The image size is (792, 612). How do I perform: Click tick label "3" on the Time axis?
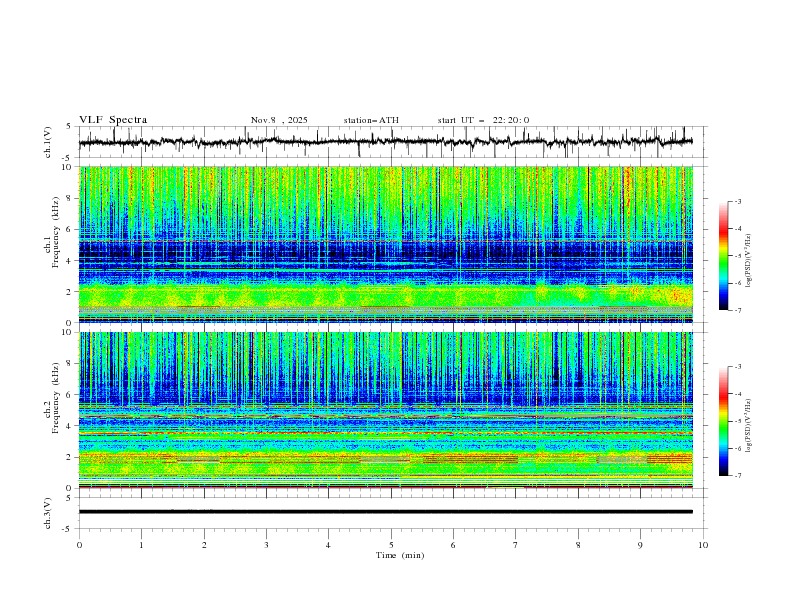point(266,545)
